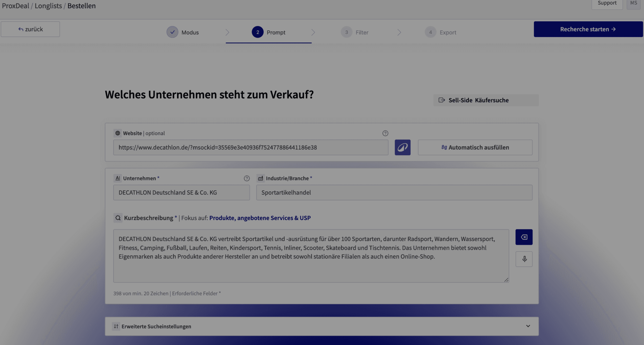Viewport: 644px width, 345px height.
Task: Click the factory icon beside Industrie/Branche
Action: tap(260, 178)
